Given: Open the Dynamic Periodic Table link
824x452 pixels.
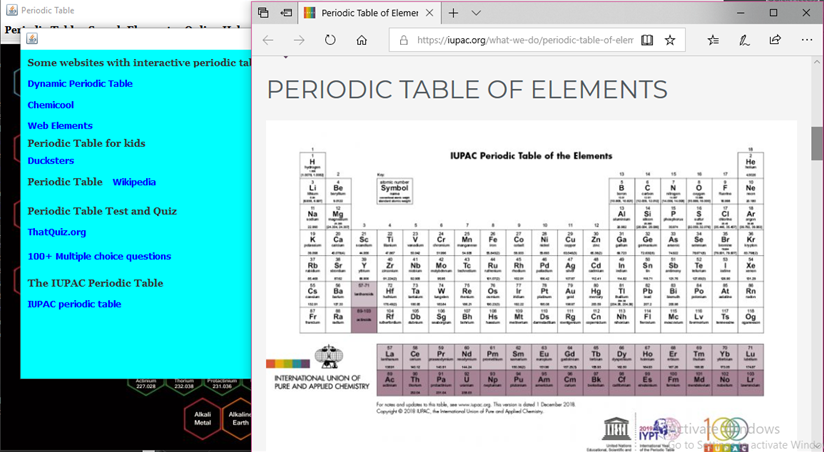Looking at the screenshot, I should pyautogui.click(x=80, y=84).
